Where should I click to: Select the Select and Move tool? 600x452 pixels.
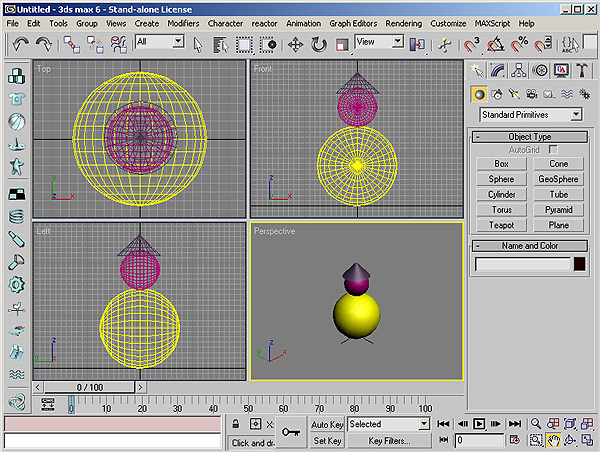pyautogui.click(x=296, y=44)
